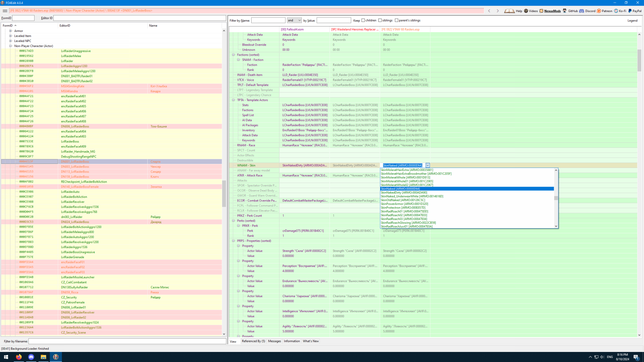Screen dimensions: 644x362
Task: Open the Patreon icon link
Action: 599,11
